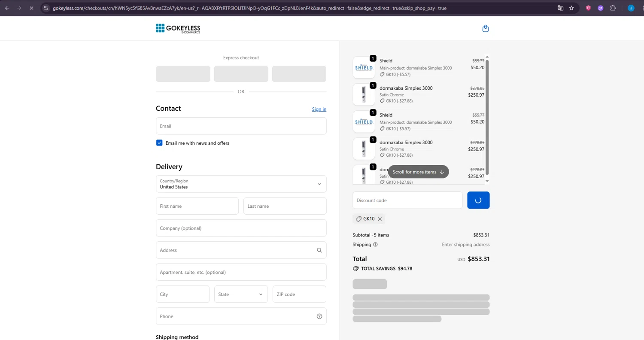The width and height of the screenshot is (644, 340).
Task: Expand the State dropdown
Action: pos(241,294)
